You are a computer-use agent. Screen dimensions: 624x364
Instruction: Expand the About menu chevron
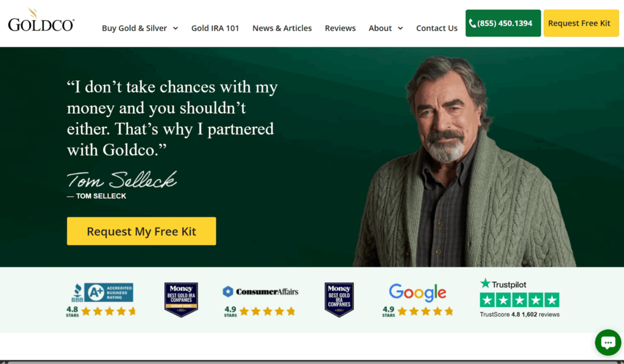pos(400,28)
